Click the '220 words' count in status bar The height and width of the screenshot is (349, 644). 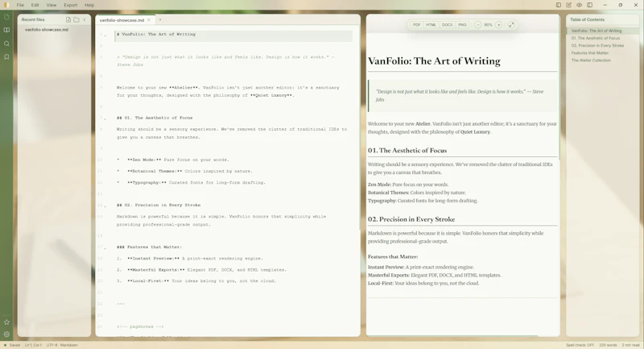click(608, 345)
